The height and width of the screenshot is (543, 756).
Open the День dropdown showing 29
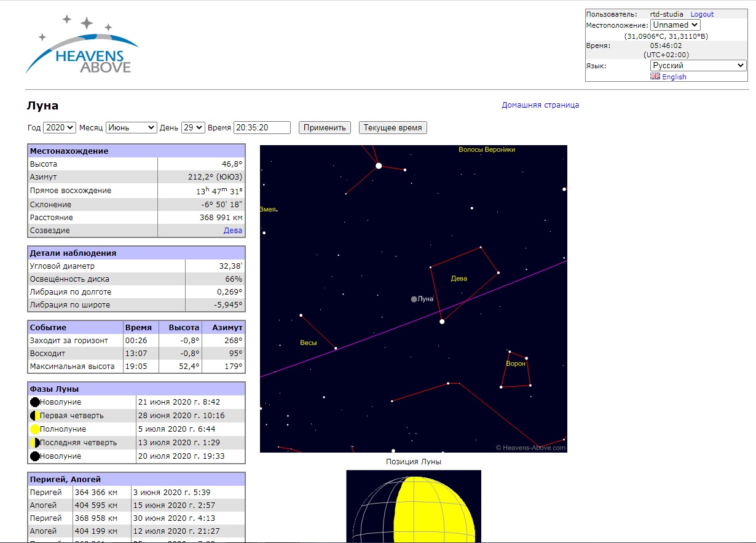(193, 127)
